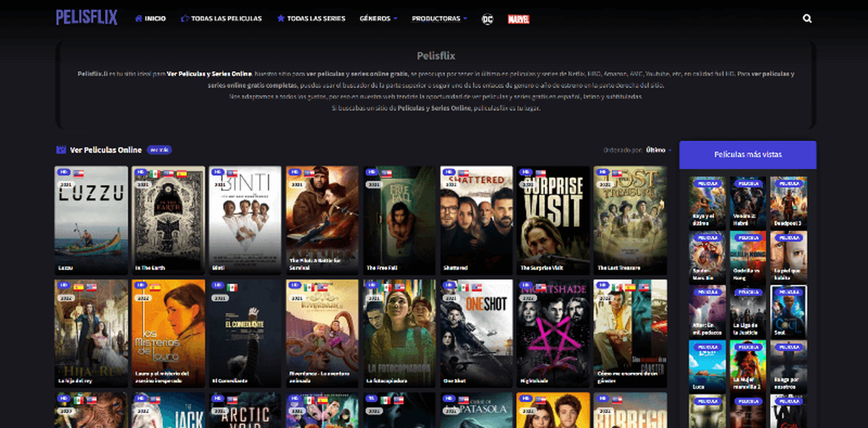Open the One Shot movie poster
This screenshot has height=428, width=868.
pos(477,333)
